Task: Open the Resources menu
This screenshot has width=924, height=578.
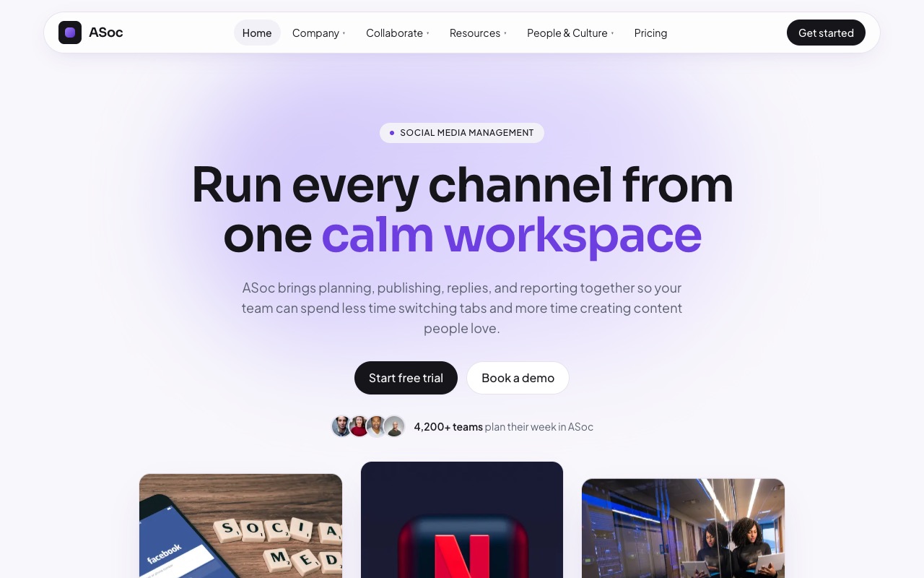Action: [478, 33]
